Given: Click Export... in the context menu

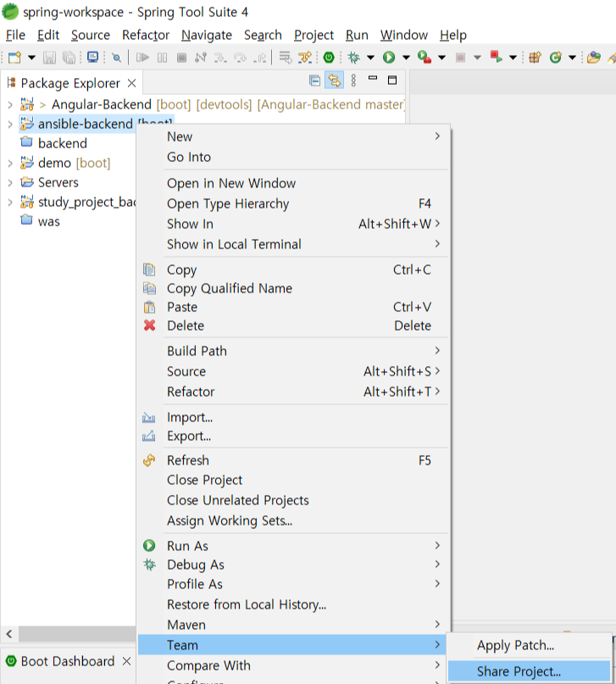Looking at the screenshot, I should click(x=292, y=436).
